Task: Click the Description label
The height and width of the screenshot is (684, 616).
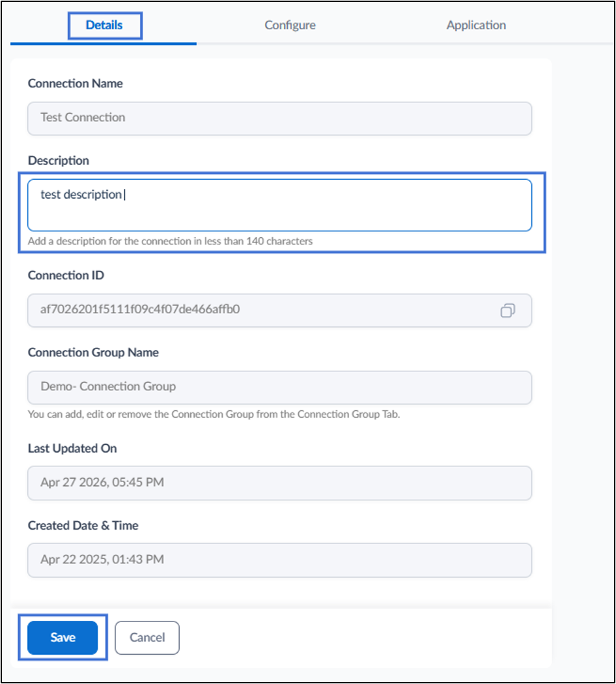Action: 59,160
